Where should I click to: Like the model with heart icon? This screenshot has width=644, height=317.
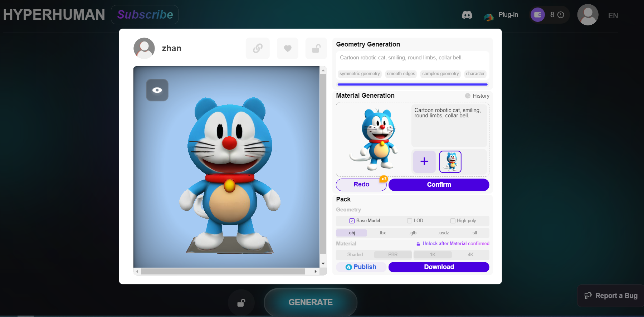288,48
